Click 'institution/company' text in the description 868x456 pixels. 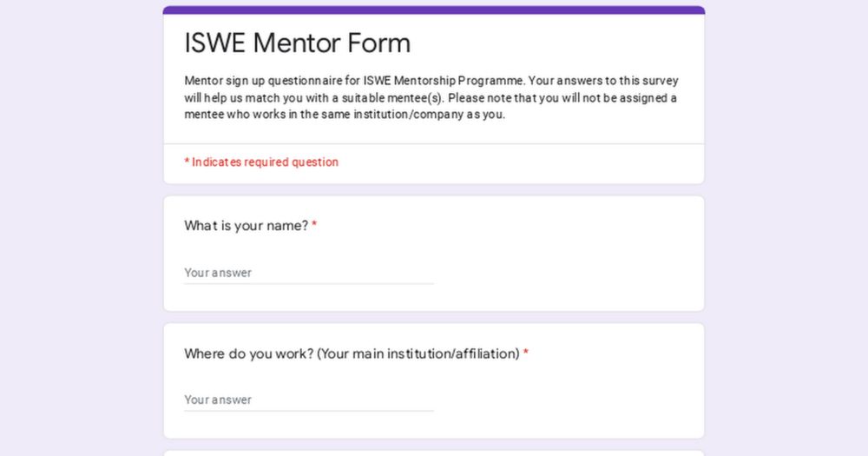[x=409, y=115]
